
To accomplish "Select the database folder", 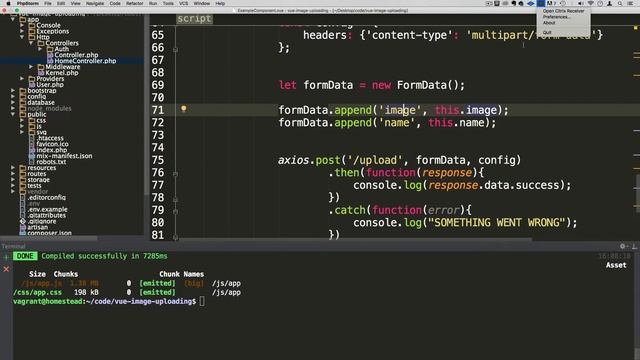I will coord(41,102).
